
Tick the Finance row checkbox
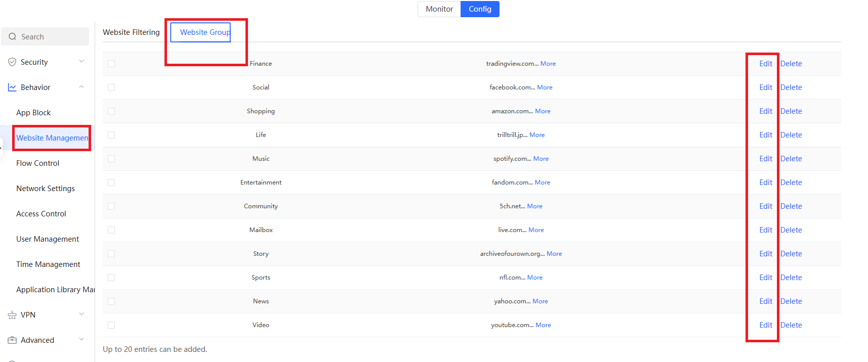pyautogui.click(x=111, y=64)
